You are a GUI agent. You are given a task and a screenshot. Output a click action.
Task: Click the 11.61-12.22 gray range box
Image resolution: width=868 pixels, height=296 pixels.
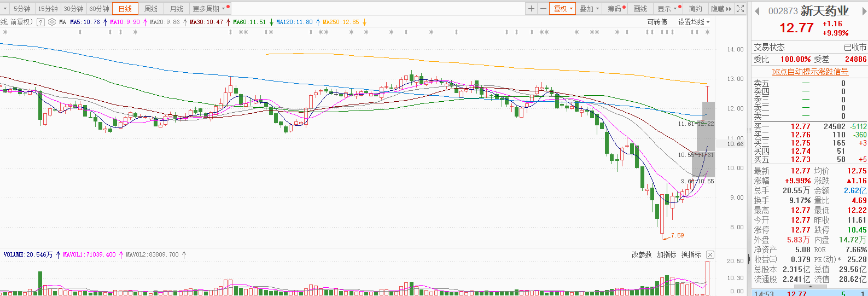click(x=709, y=111)
